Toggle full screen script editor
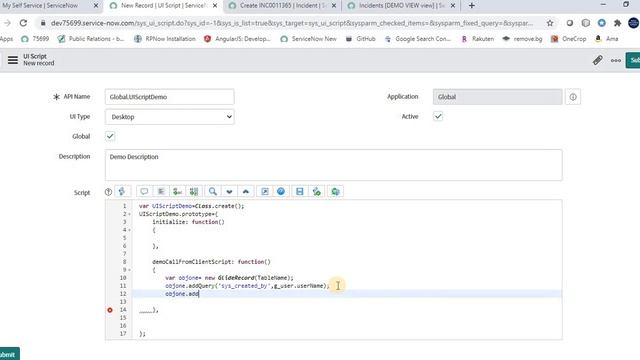This screenshot has height=360, width=640. (x=264, y=191)
